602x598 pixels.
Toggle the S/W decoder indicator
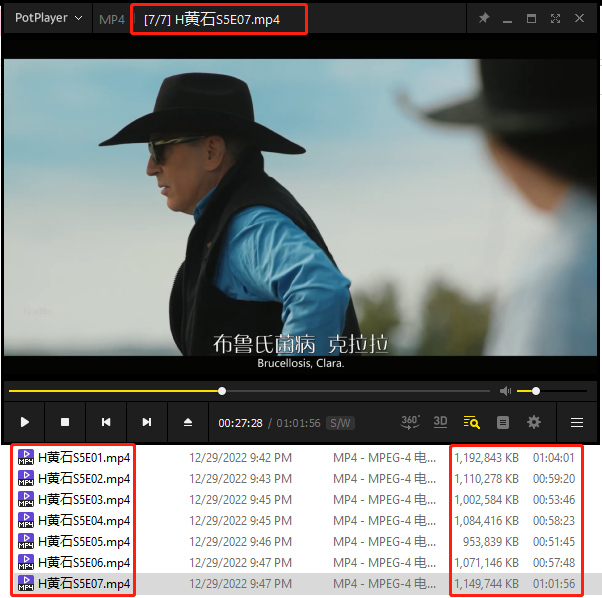point(340,423)
